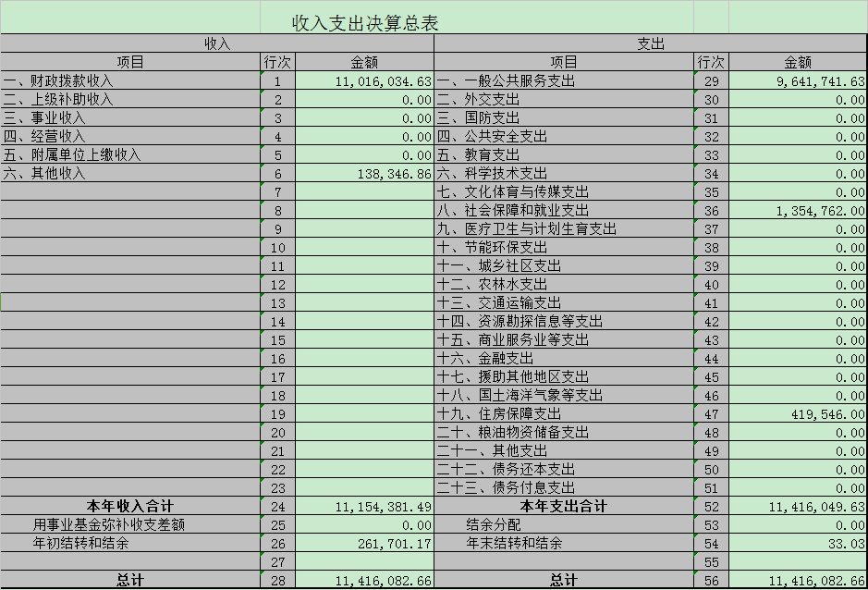Select the amount 9,641,741.63
Image resolution: width=868 pixels, height=590 pixels.
(798, 80)
